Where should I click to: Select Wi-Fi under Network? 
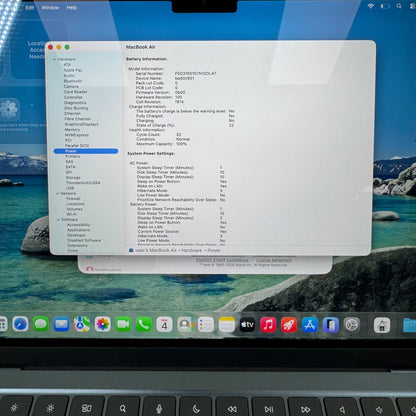pos(72,214)
